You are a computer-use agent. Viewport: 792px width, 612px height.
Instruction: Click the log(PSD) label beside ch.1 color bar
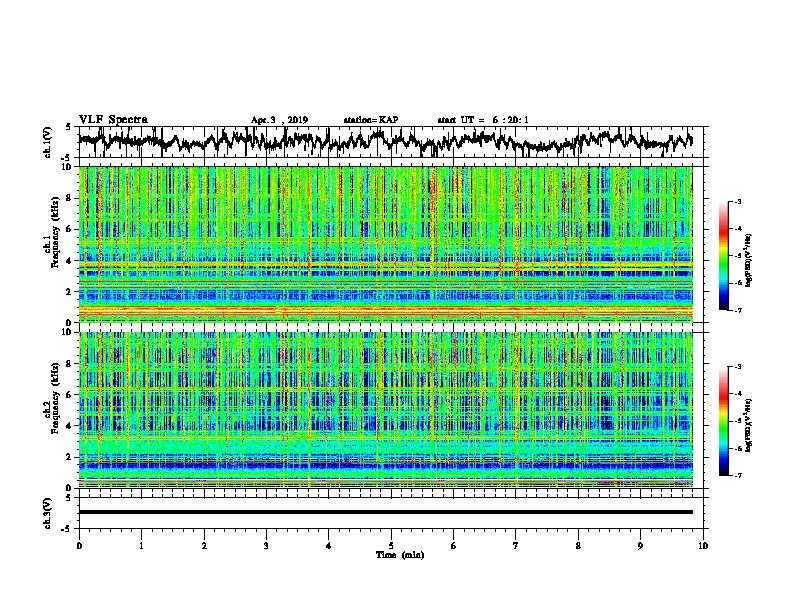pyautogui.click(x=749, y=260)
